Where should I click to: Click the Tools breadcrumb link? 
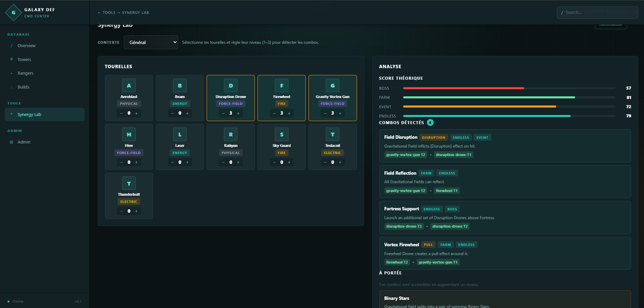pos(109,13)
